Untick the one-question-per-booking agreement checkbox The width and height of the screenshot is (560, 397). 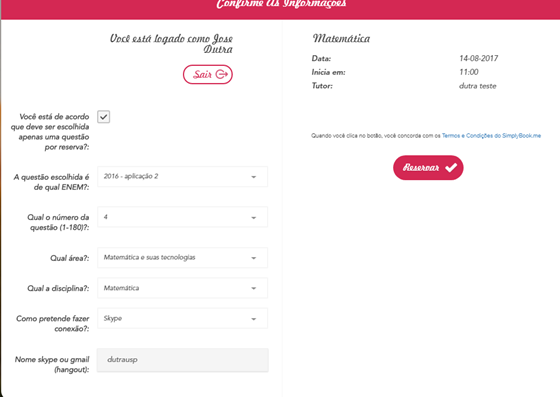click(104, 117)
